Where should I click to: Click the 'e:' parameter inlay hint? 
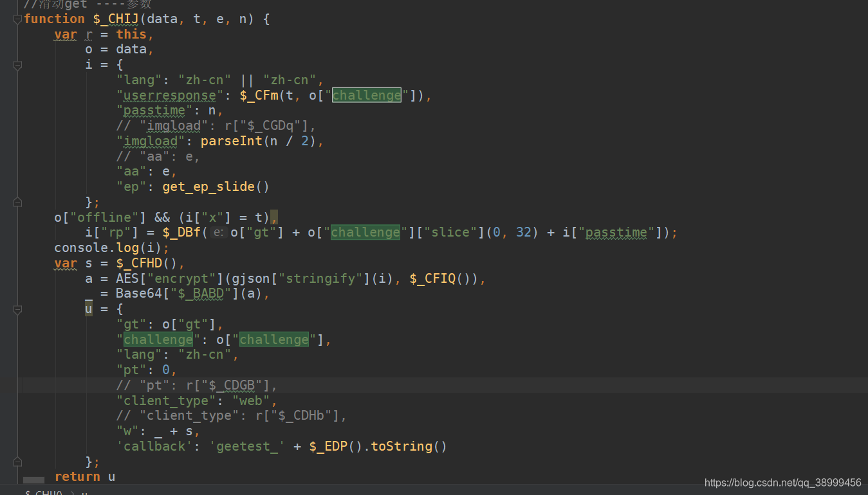219,233
